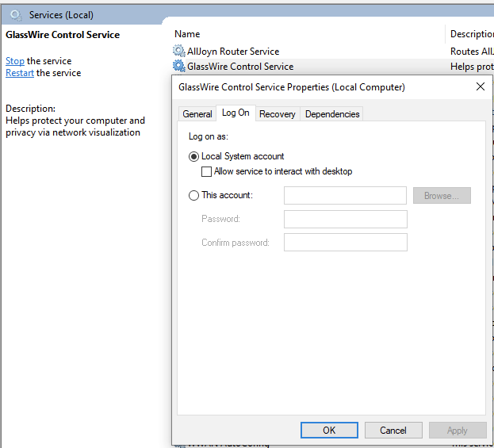Click the Confirm password input field
494x448 pixels.
[346, 243]
